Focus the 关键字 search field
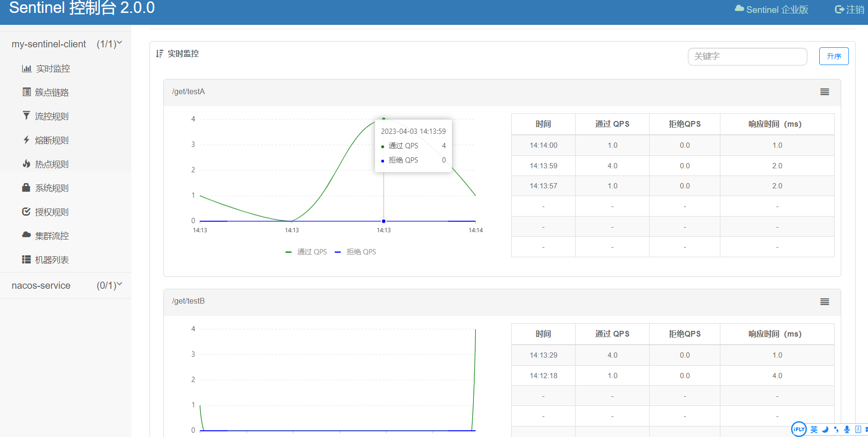 (747, 56)
